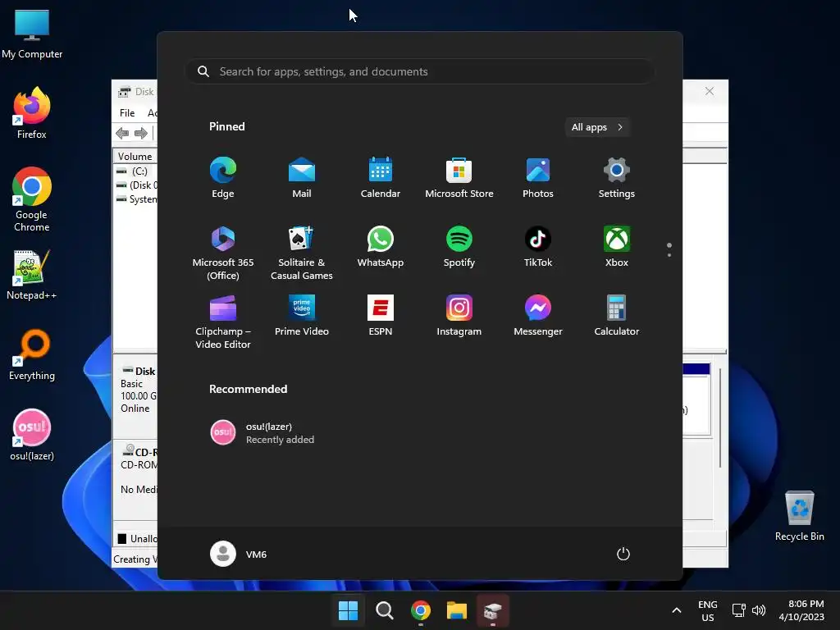Show All apps list
The width and height of the screenshot is (840, 630).
coord(597,127)
